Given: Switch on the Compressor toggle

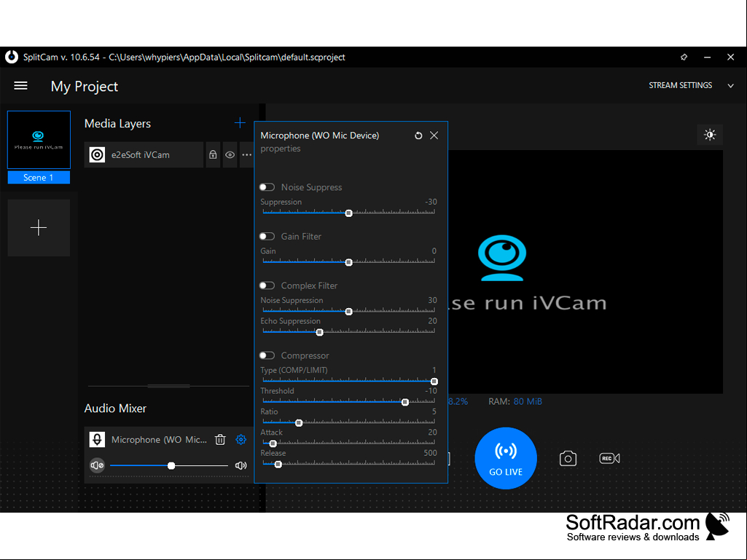Looking at the screenshot, I should coord(267,355).
